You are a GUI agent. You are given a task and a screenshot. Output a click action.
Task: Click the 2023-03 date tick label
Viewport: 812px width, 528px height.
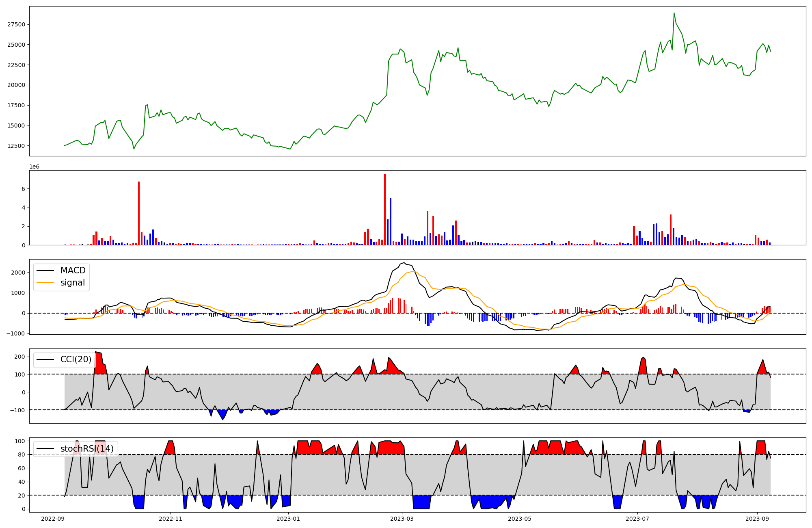(402, 519)
